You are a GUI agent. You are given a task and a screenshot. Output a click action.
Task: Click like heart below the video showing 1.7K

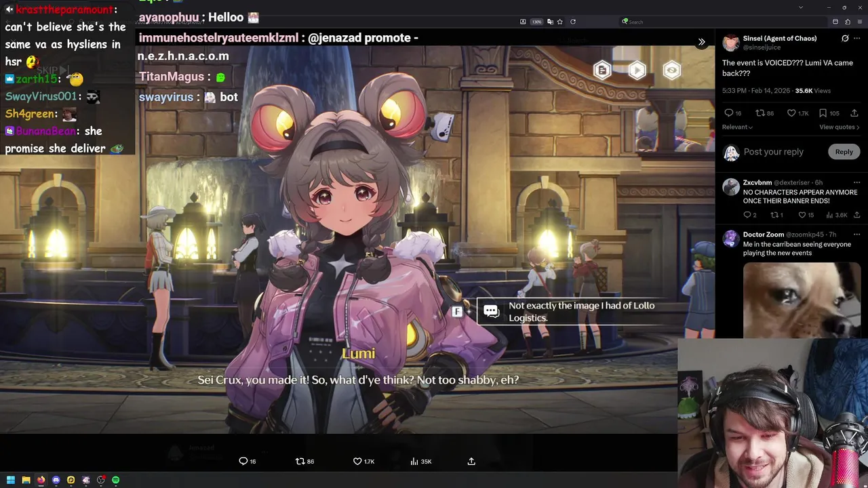(363, 462)
